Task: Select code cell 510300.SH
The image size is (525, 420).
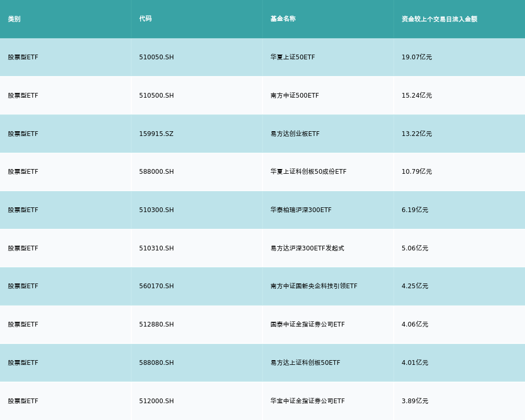Action: (x=156, y=210)
